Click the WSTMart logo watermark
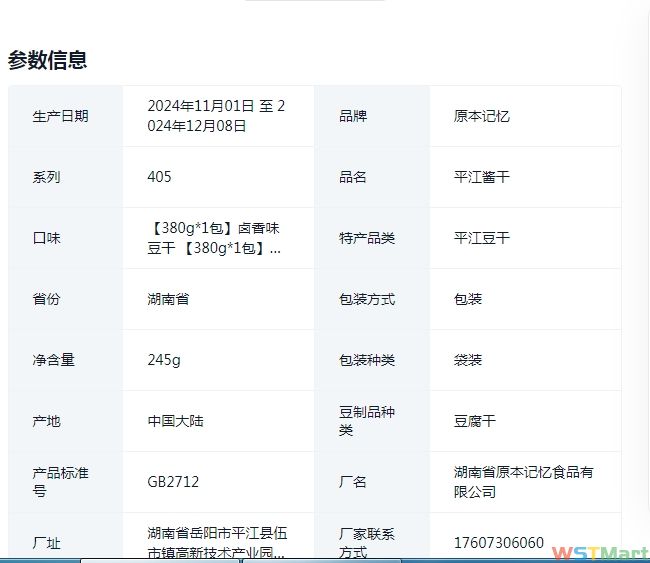The width and height of the screenshot is (650, 563). point(599,553)
